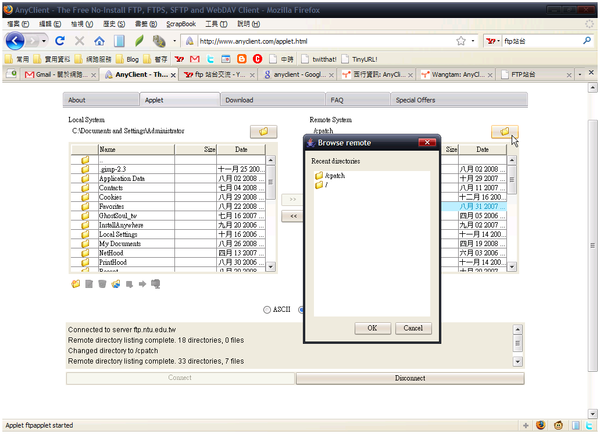Click the Greasemonkey monkey status bar icon

559,425
